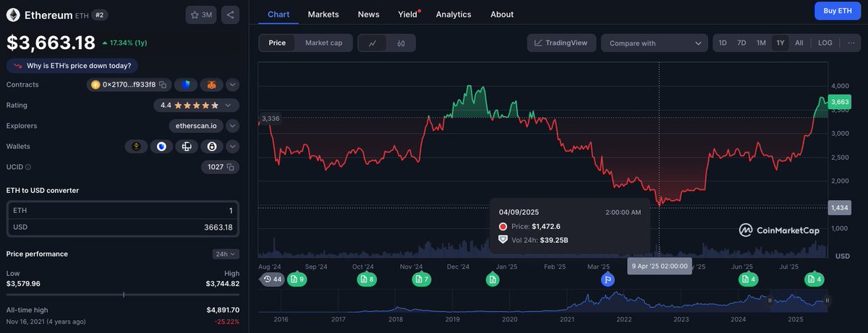Switch to the Markets tab

pyautogui.click(x=323, y=14)
